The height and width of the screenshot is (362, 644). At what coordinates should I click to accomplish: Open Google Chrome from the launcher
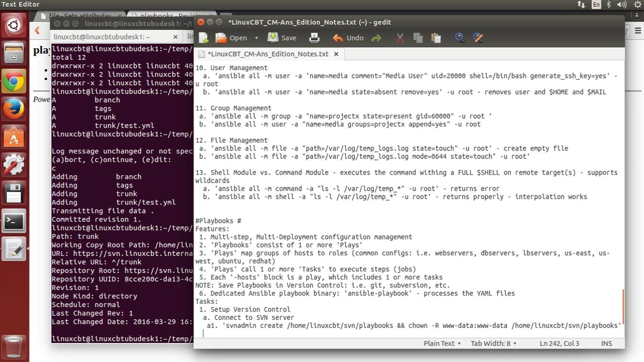(x=14, y=81)
